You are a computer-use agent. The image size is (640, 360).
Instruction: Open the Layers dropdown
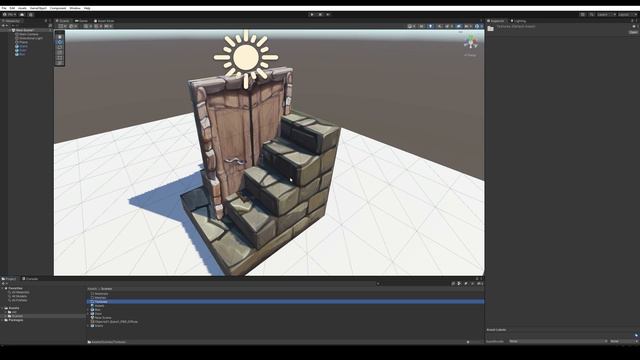(606, 15)
